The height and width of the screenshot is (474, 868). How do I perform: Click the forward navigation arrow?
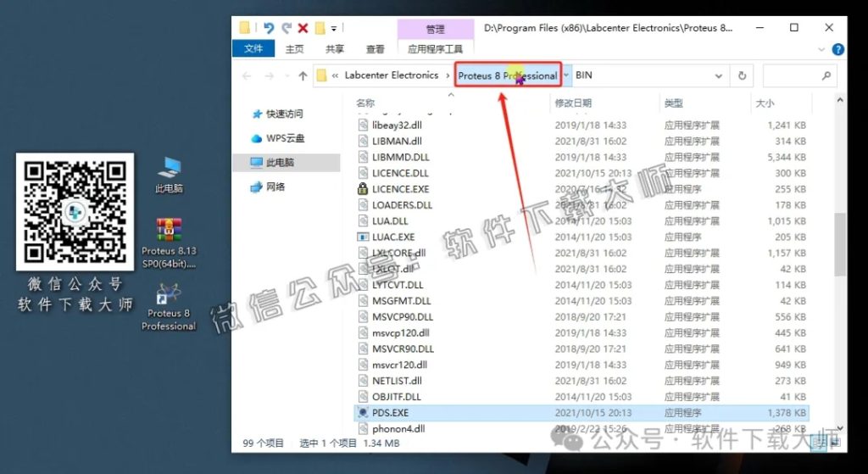[x=269, y=75]
